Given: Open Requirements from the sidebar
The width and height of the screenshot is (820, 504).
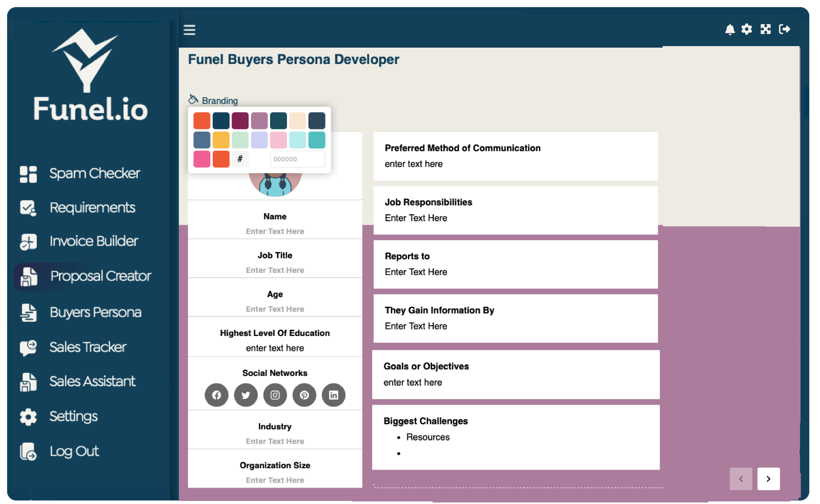Looking at the screenshot, I should point(92,207).
